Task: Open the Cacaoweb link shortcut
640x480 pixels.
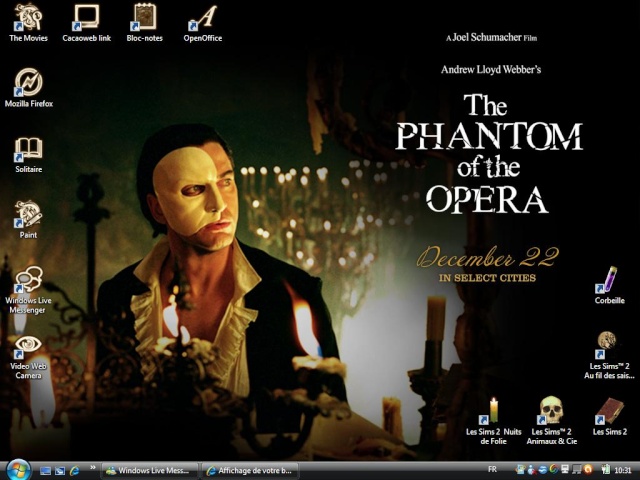Action: [86, 22]
